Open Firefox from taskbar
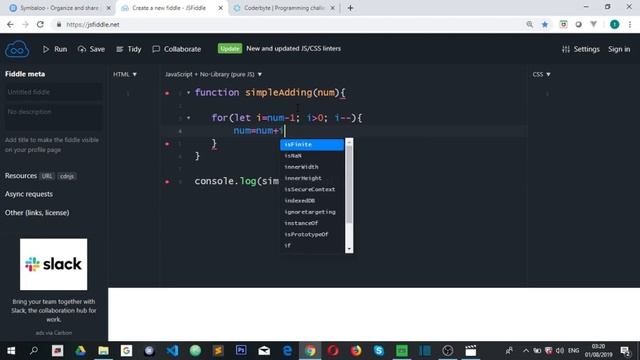Viewport: 640px width, 360px height. tap(356, 351)
